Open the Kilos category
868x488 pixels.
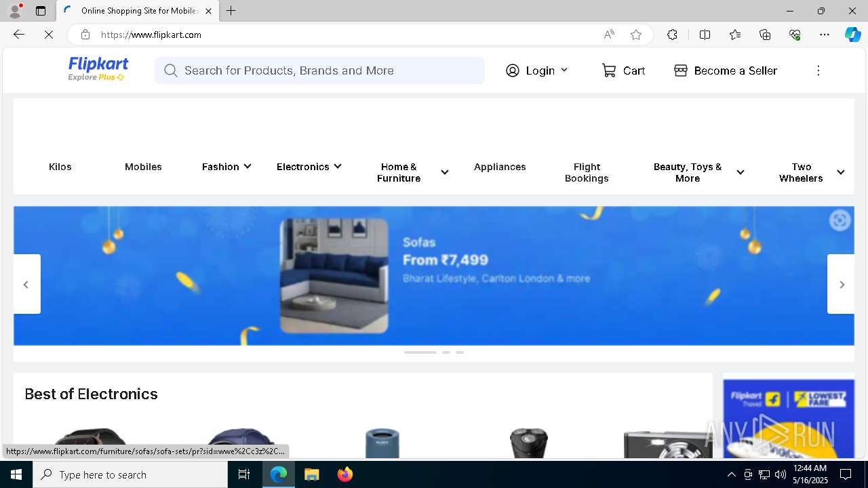60,167
